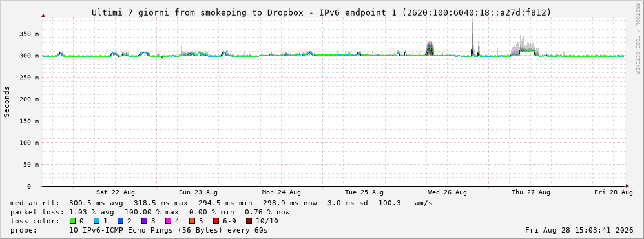Click the Seconds y-axis title
The height and width of the screenshot is (239, 644).
click(x=7, y=101)
